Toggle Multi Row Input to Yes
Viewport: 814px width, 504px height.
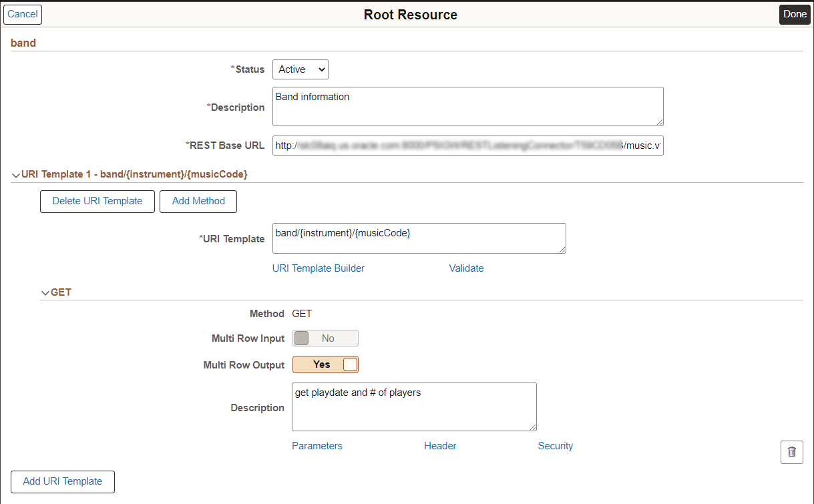pos(325,338)
